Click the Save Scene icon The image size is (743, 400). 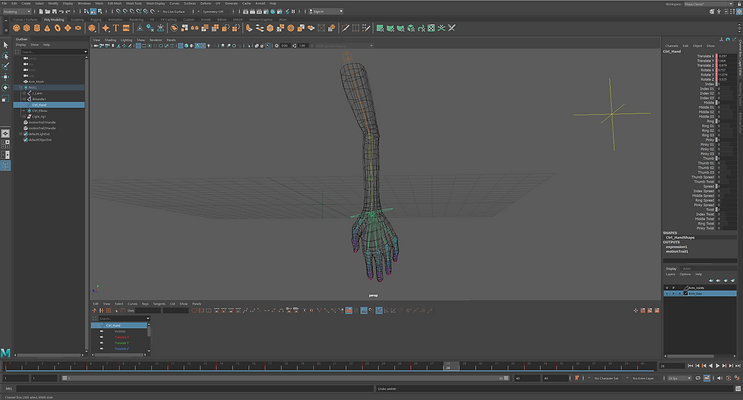pos(54,11)
